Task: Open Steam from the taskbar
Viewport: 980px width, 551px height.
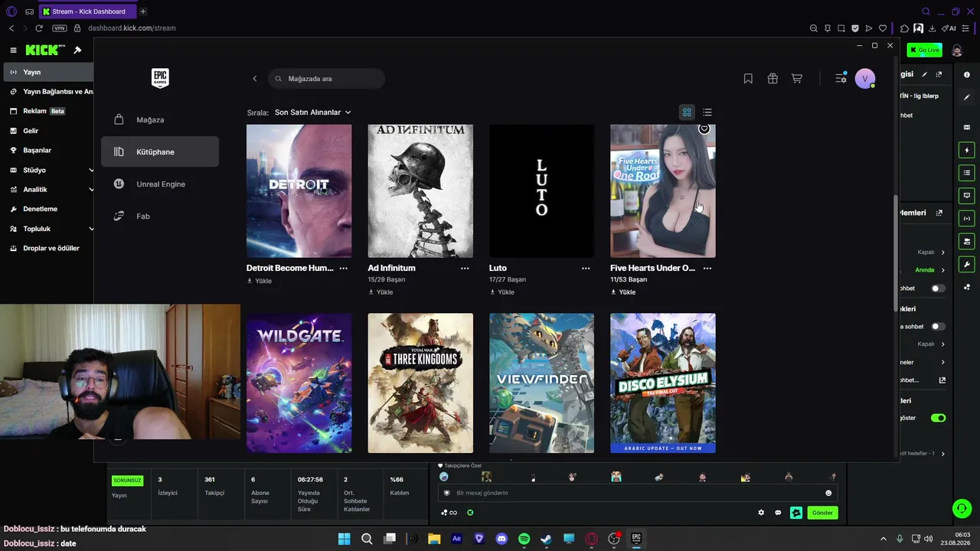Action: coord(546,539)
